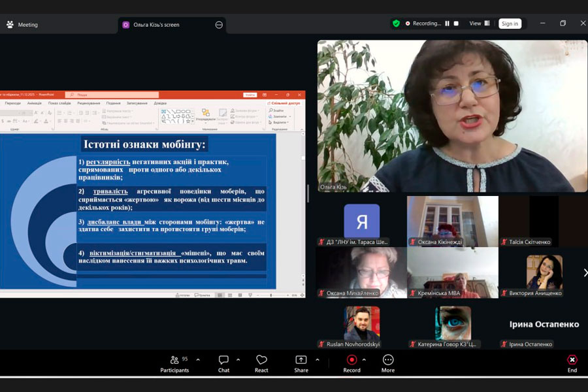Screen dimensions: 588x392
Task: Select Оксана Михайленко's video thumbnail
Action: 361,272
